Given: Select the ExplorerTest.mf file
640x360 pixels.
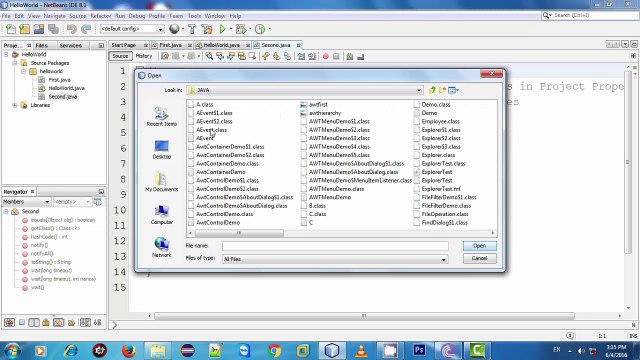Looking at the screenshot, I should 441,189.
